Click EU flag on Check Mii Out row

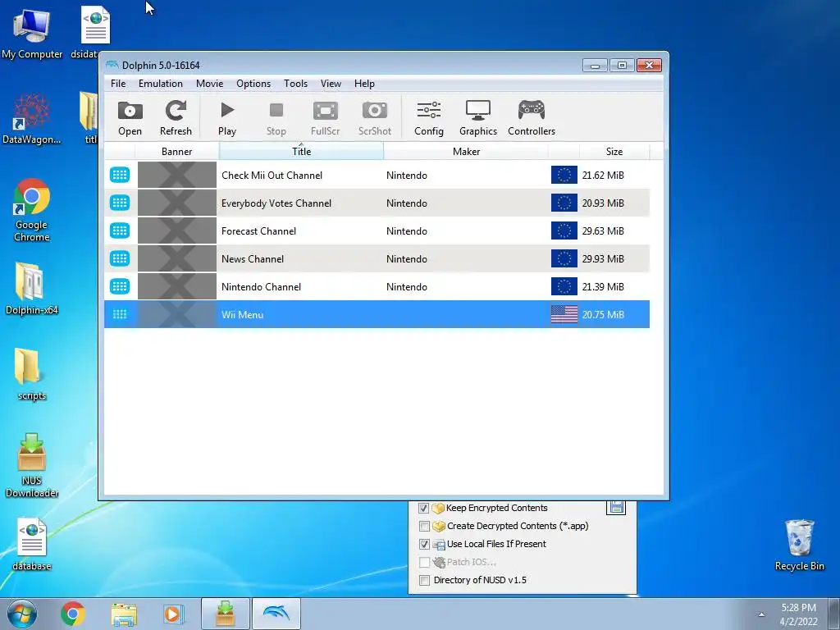[x=564, y=175]
